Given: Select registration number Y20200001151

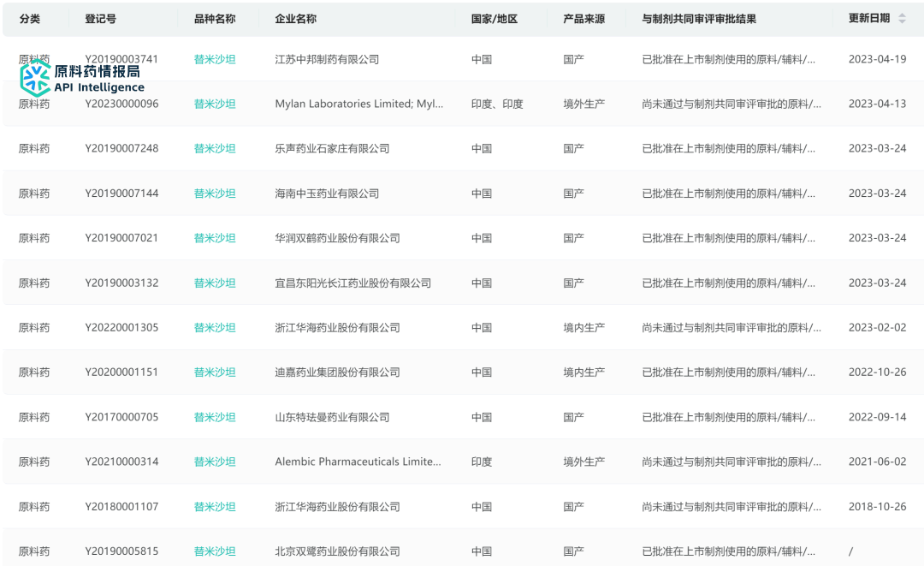Looking at the screenshot, I should (121, 372).
